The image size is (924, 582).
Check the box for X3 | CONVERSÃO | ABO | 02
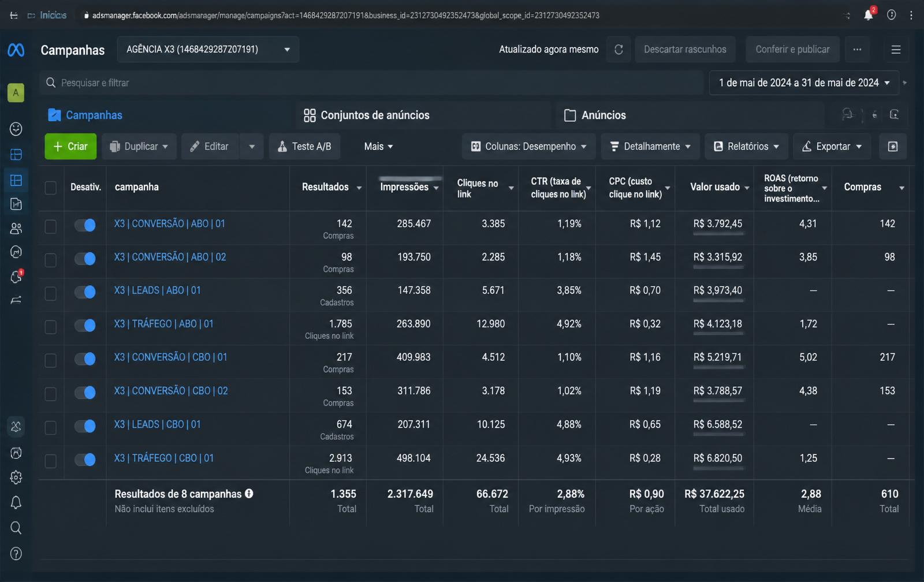coord(51,260)
